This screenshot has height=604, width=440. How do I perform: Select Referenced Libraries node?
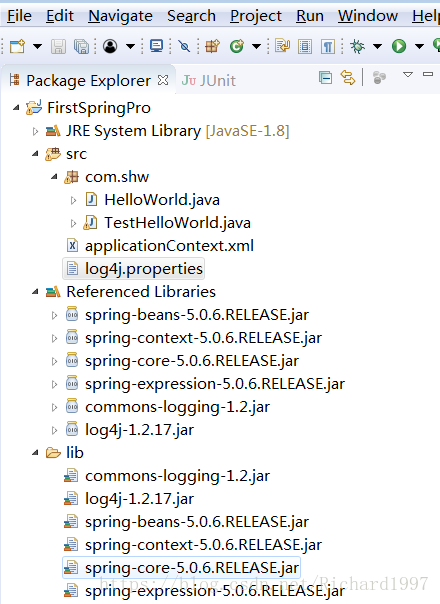[141, 292]
